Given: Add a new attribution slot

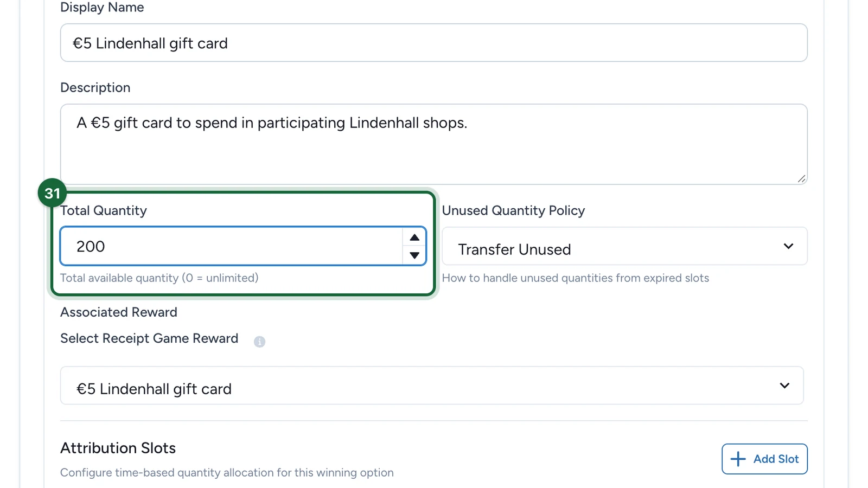Looking at the screenshot, I should pyautogui.click(x=764, y=459).
